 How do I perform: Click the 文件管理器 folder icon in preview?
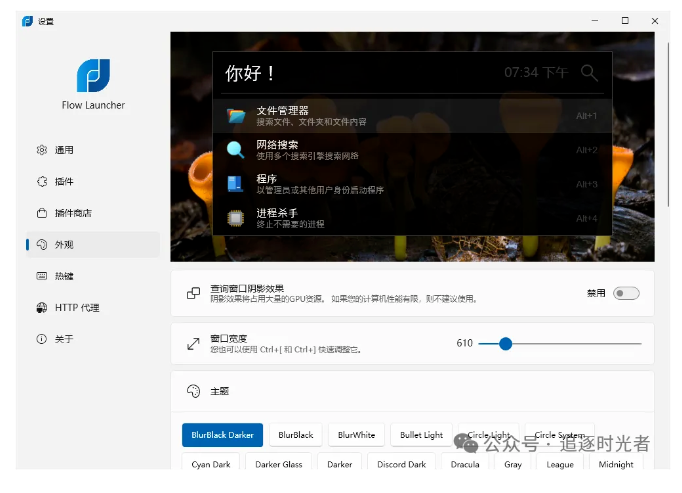click(236, 116)
